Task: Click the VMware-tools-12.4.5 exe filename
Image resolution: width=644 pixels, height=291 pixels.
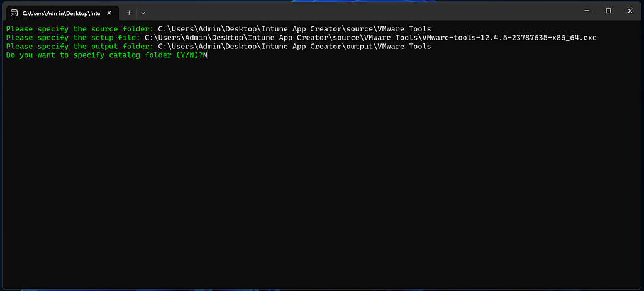Action: [509, 38]
